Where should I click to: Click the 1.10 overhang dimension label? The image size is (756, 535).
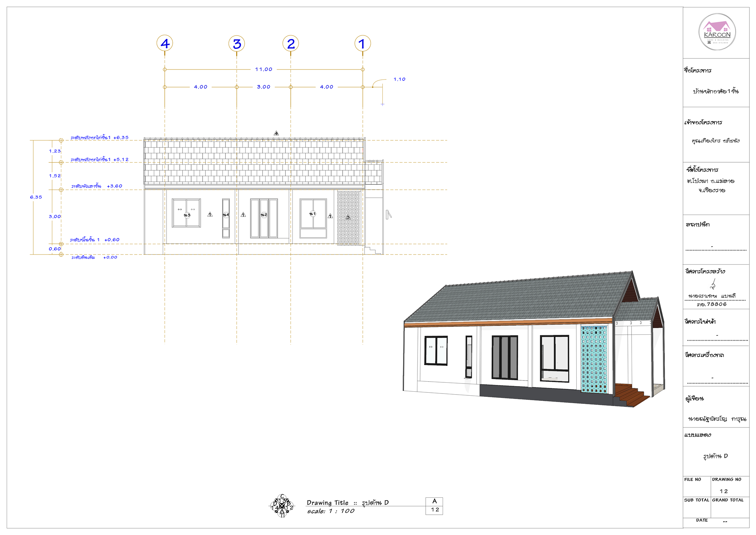pos(399,79)
